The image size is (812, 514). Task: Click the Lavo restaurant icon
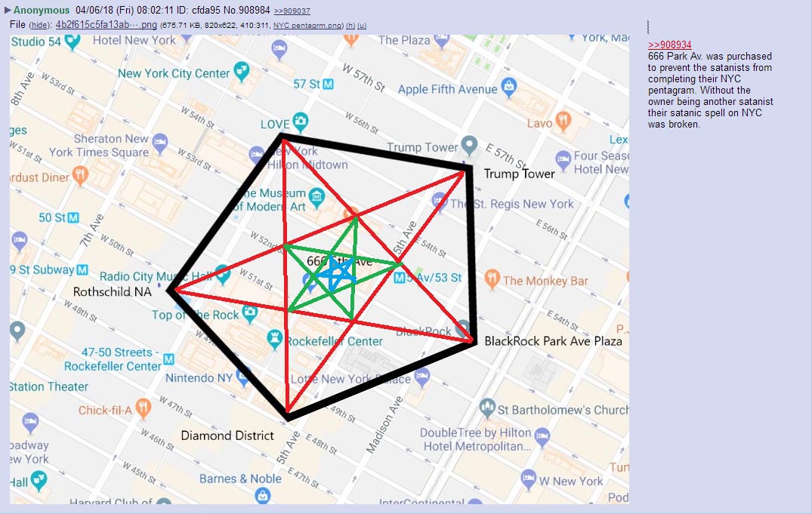562,121
